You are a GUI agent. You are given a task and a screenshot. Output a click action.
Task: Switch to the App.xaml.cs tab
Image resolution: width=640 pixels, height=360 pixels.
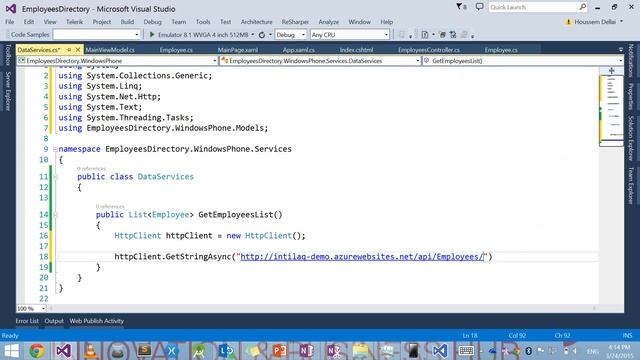coord(299,50)
